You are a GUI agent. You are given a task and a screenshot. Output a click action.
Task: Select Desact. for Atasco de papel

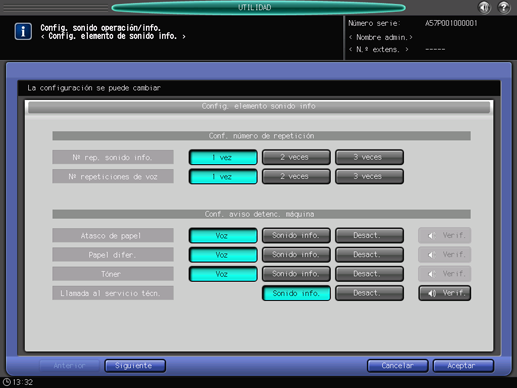[x=369, y=236]
